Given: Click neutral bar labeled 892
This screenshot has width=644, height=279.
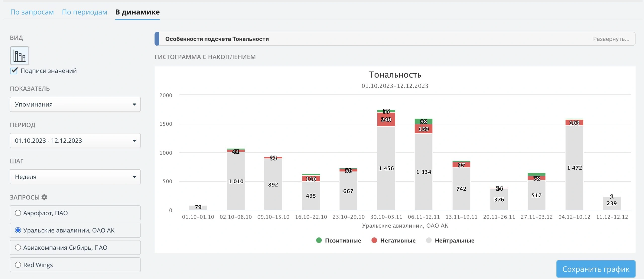Looking at the screenshot, I should pos(273,184).
